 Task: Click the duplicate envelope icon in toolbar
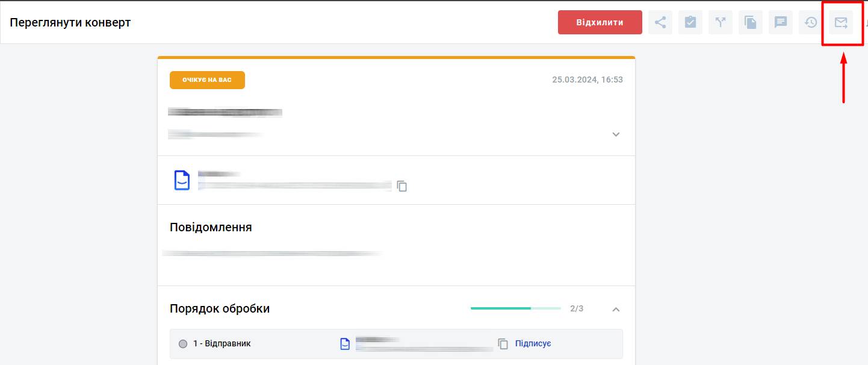pos(751,23)
